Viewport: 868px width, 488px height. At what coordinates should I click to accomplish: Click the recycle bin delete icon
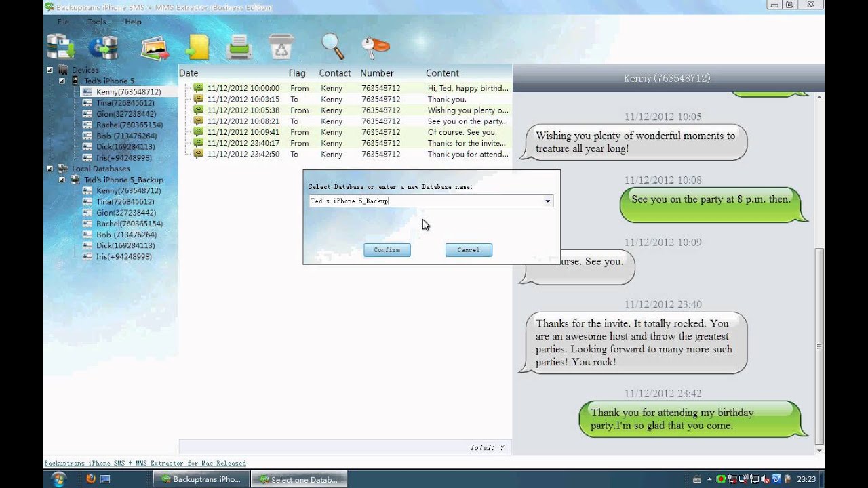tap(281, 47)
